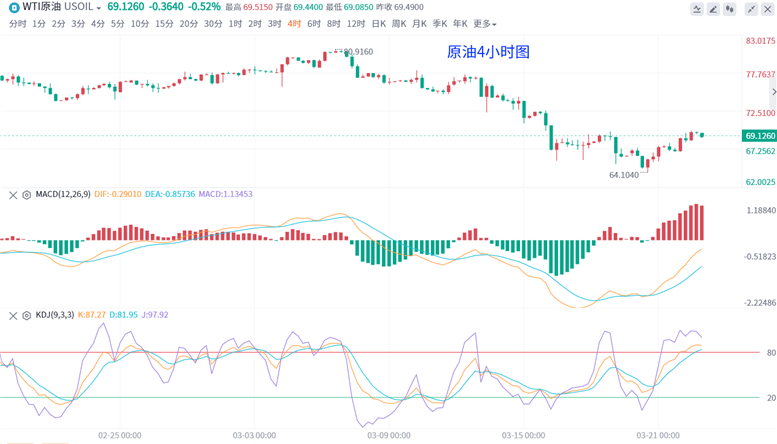Click the 03-15 00:00 time axis label

coord(524,436)
